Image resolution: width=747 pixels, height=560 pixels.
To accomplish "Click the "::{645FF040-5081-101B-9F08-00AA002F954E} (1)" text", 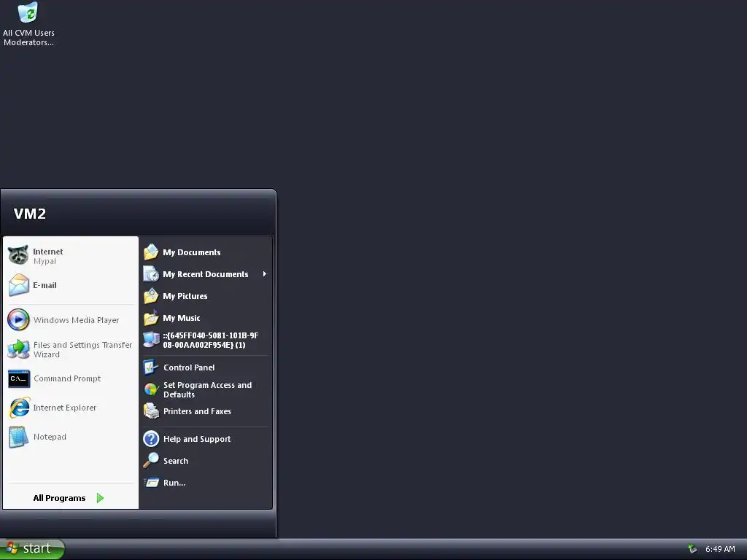I will tap(211, 340).
